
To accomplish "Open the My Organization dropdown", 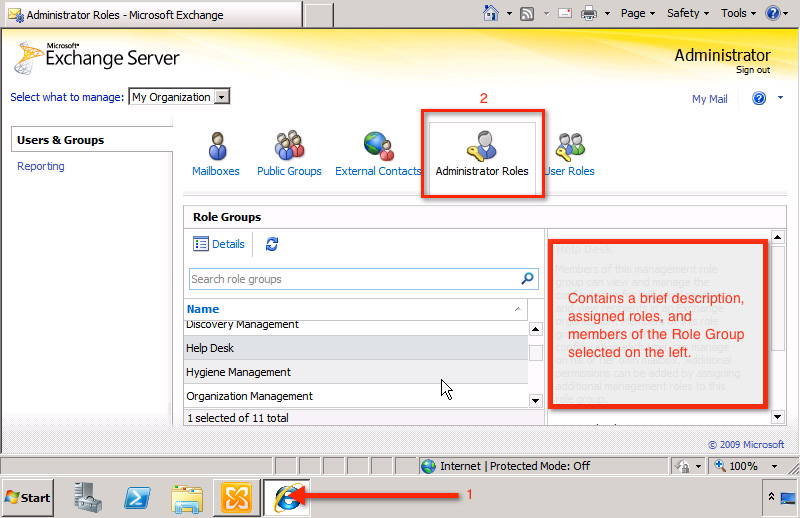I will click(x=179, y=97).
